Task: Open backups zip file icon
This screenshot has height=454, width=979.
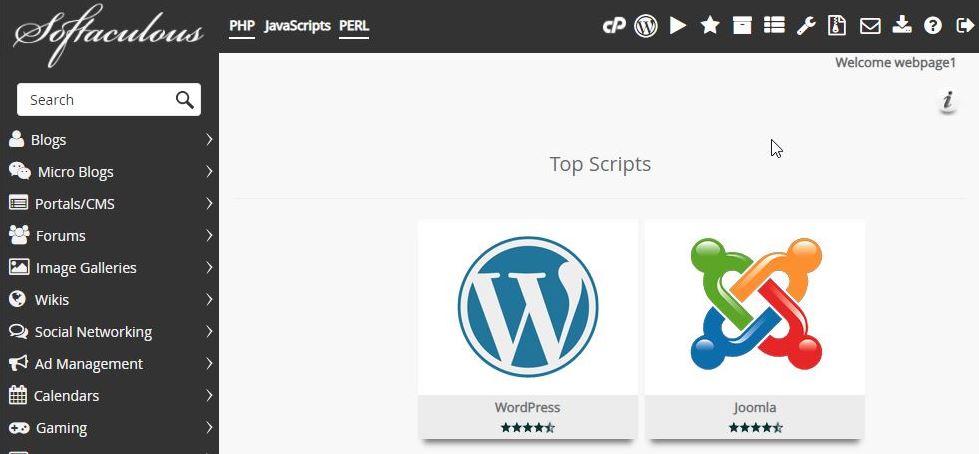Action: (838, 26)
